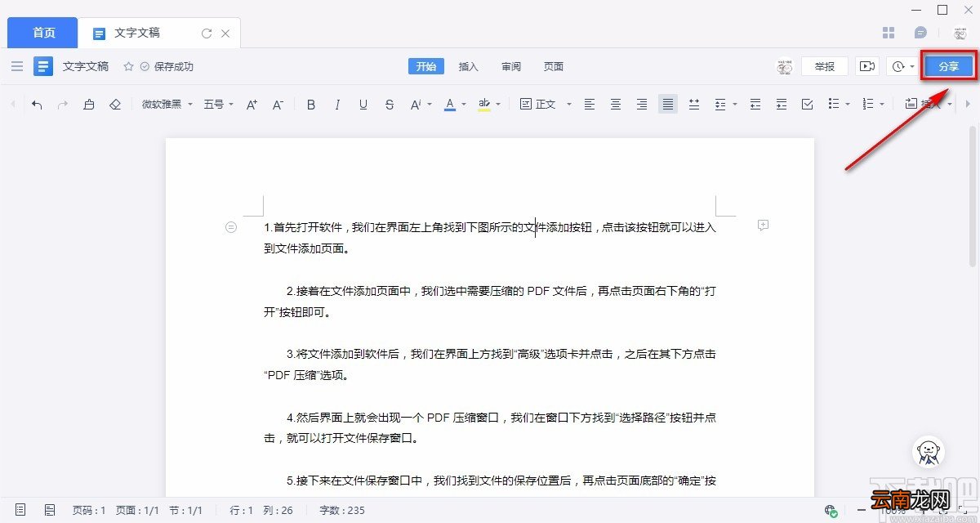Click the refresh icon on document tab

207,34
